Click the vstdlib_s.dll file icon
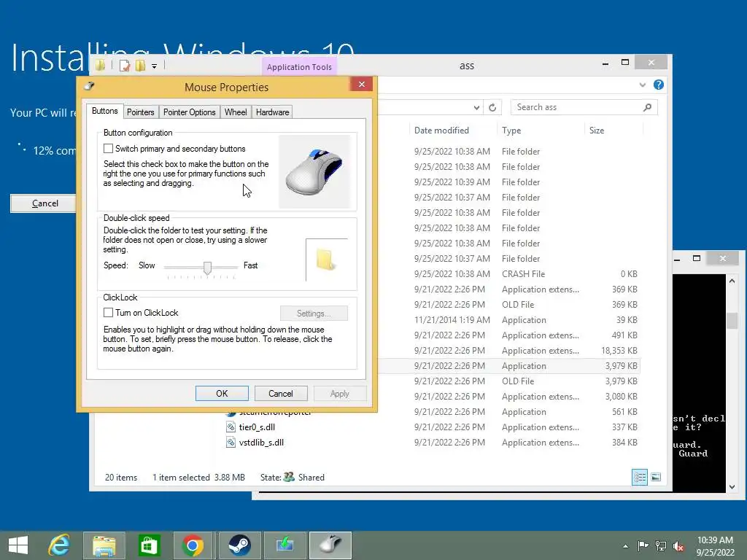Image resolution: width=747 pixels, height=560 pixels. click(x=231, y=443)
